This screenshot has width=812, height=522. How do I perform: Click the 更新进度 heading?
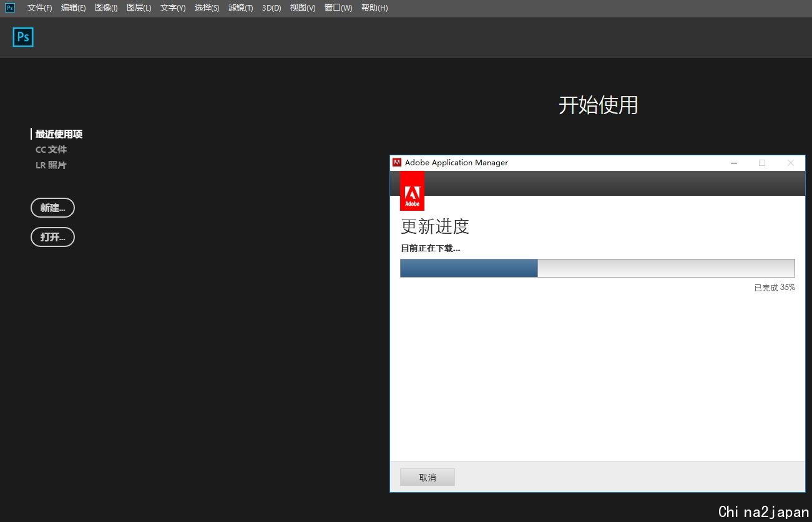[435, 226]
